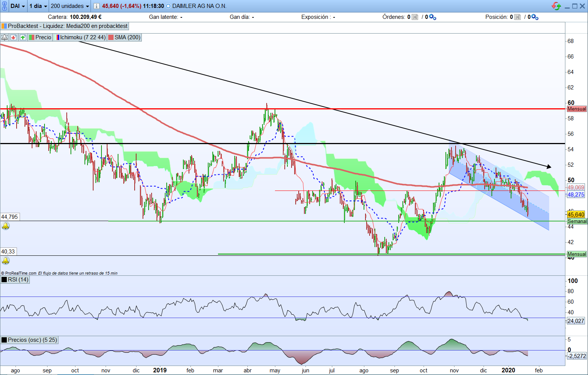Open the Posición settings gears
Viewport: 588px width, 375px height.
tap(535, 17)
